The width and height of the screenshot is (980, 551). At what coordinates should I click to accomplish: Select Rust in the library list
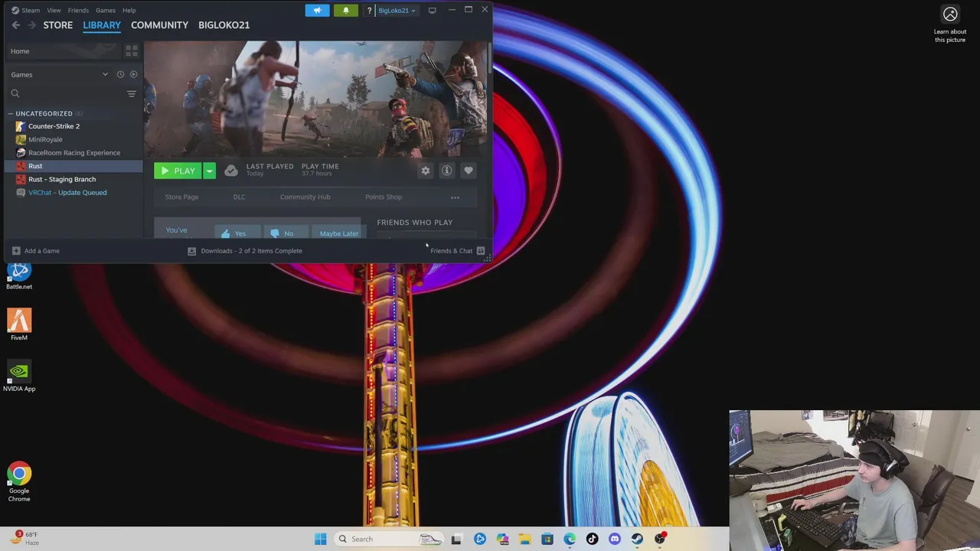[x=73, y=166]
